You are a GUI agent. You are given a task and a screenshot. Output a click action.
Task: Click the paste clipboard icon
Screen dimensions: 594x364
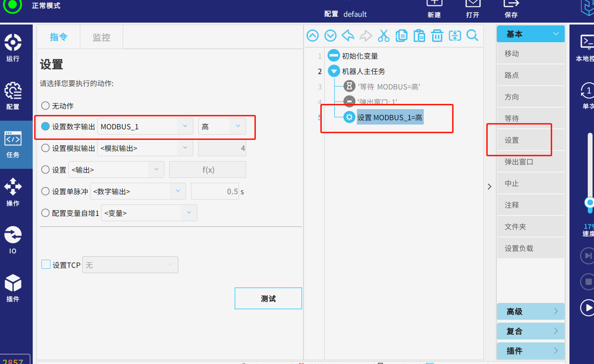[x=419, y=36]
